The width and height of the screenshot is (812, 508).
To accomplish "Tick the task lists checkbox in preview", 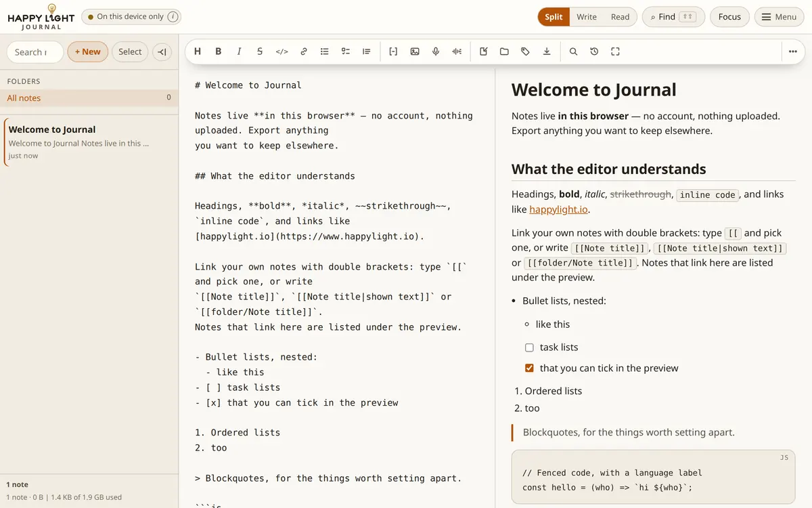I will [530, 347].
